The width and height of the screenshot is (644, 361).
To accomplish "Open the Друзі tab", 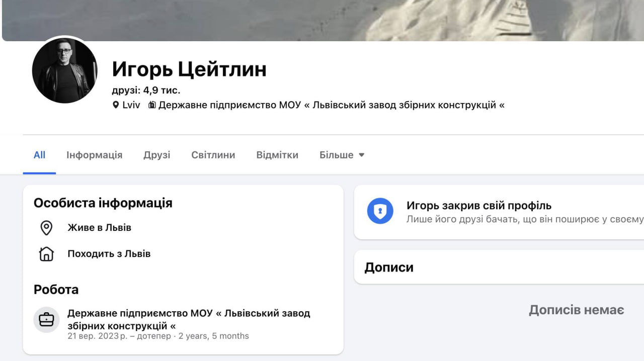I will (157, 155).
